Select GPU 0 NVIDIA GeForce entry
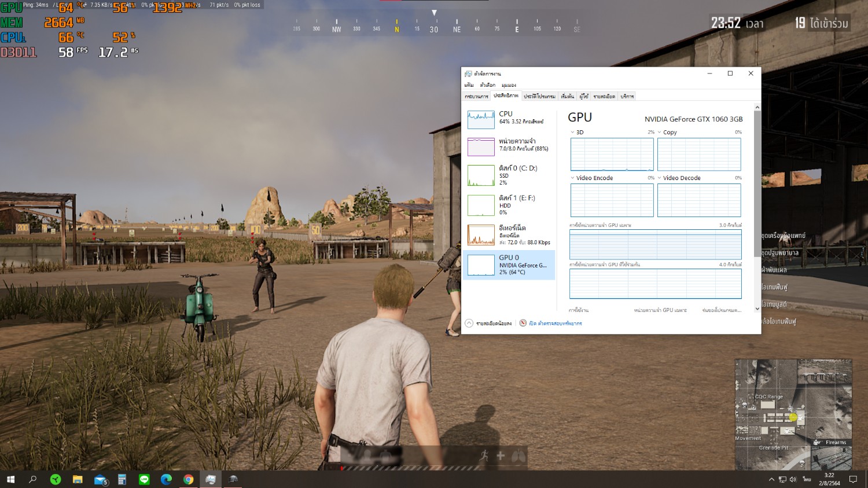Screen dimensions: 868x488 (x=509, y=265)
